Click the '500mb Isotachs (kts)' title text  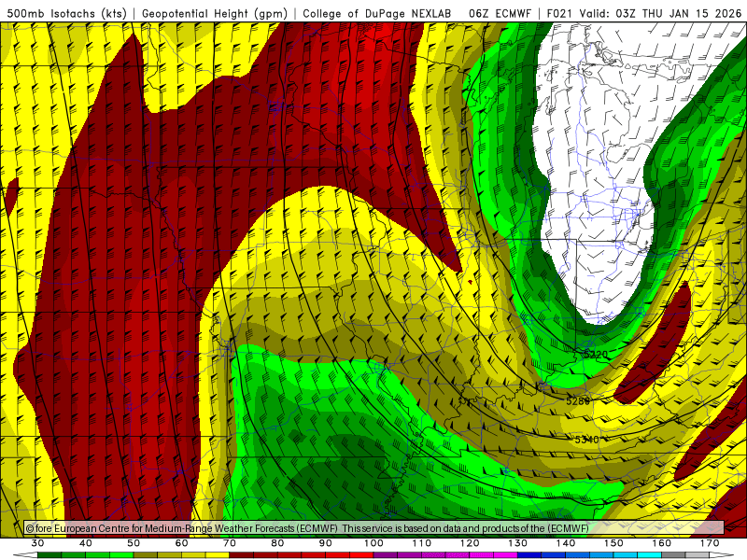[66, 13]
